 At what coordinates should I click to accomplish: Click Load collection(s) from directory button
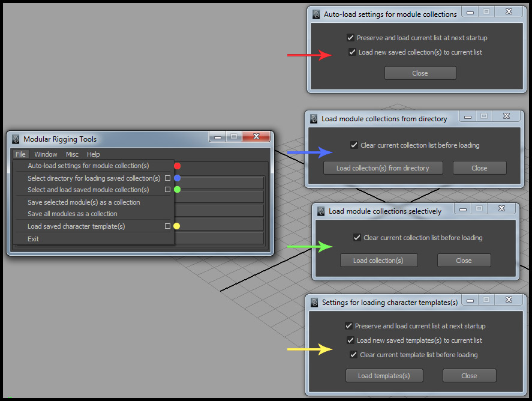coord(383,168)
